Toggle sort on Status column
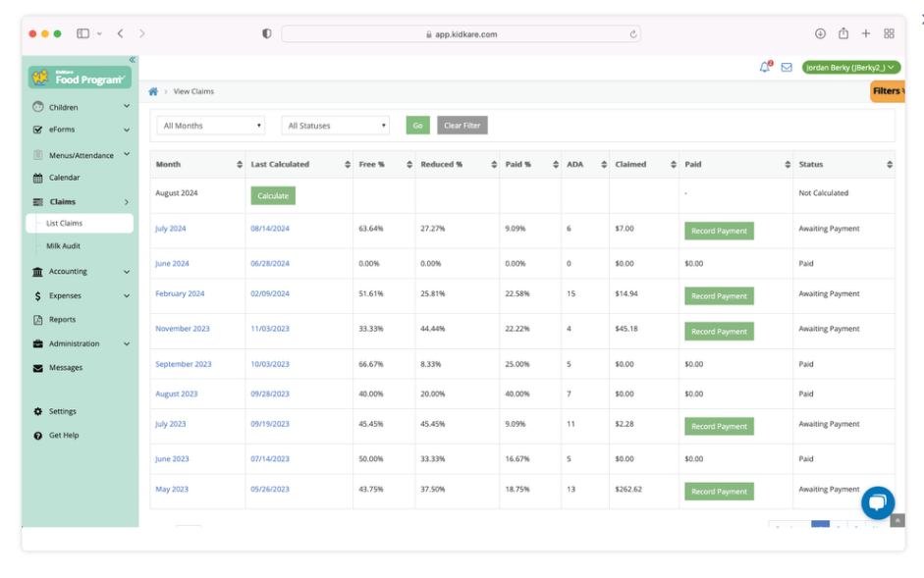Viewport: 924px width, 578px height. click(890, 165)
